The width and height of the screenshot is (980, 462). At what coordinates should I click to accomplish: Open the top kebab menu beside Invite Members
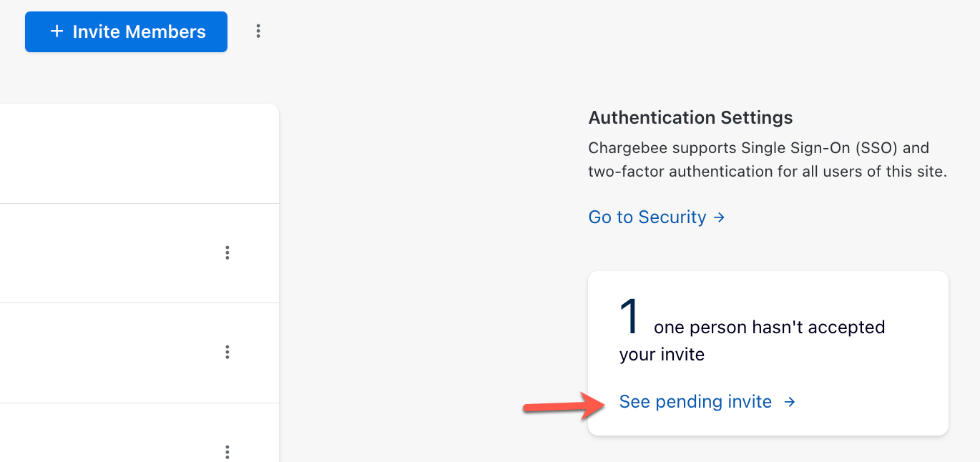click(258, 31)
